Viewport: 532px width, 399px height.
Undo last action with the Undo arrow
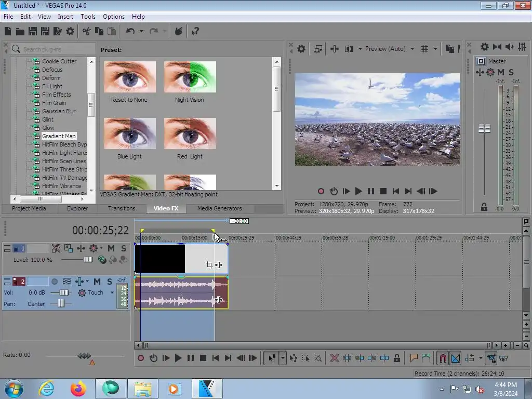[x=130, y=31]
